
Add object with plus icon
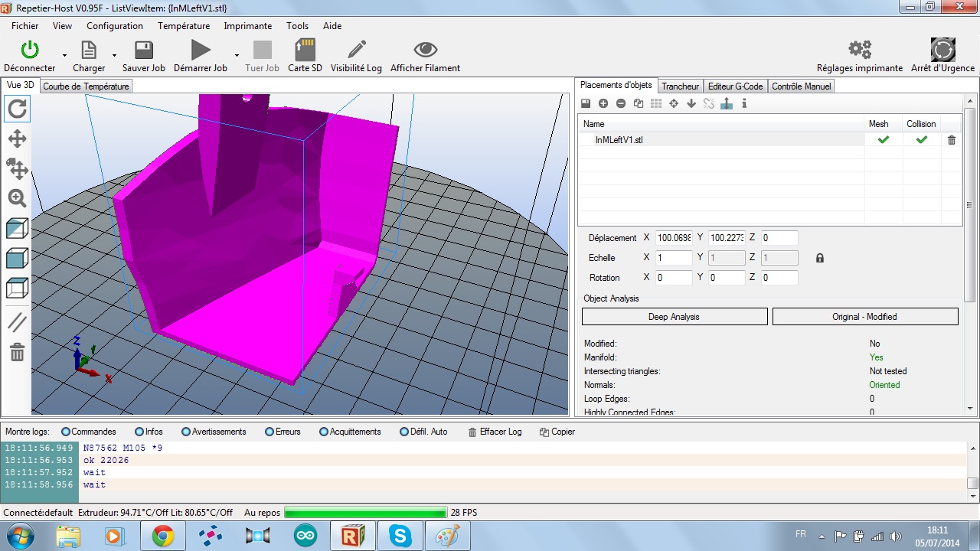tap(603, 103)
